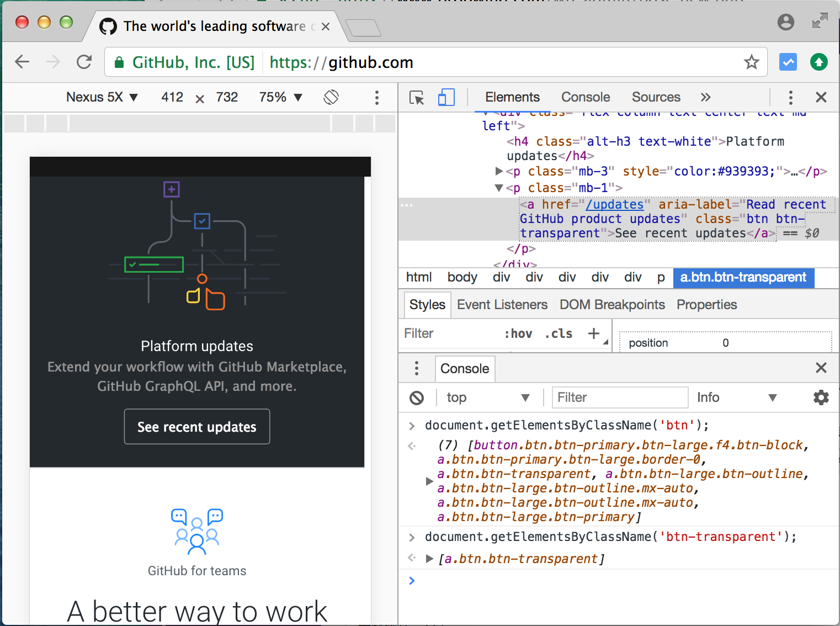840x626 pixels.
Task: Clear the console output
Action: click(x=417, y=397)
